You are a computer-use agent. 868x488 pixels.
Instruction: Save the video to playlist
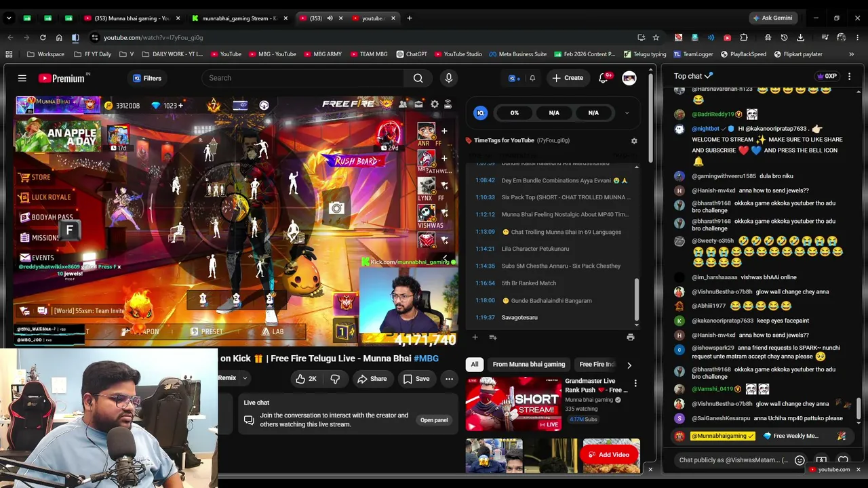[416, 379]
